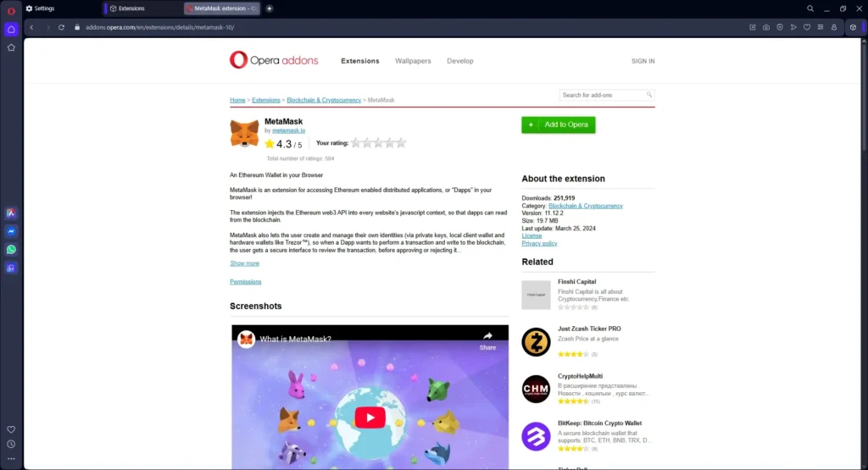Image resolution: width=868 pixels, height=470 pixels.
Task: Click the CHM logo thumbnail
Action: 536,389
